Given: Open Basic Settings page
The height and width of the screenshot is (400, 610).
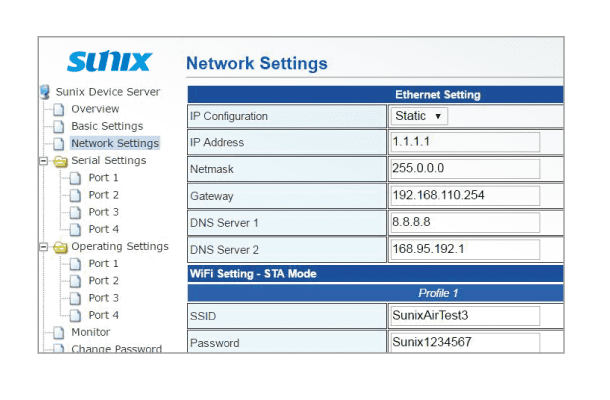Looking at the screenshot, I should pos(107,126).
